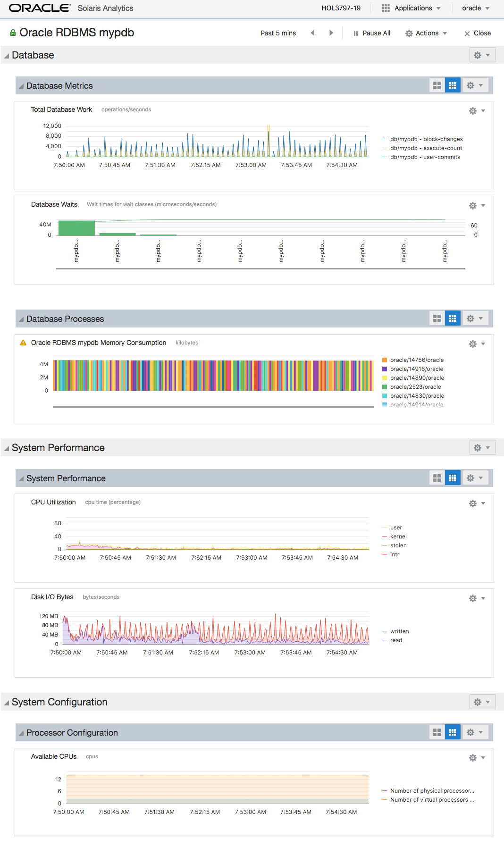Open CPU Utilization chart settings gear
Viewport: 504px width, 847px height.
click(x=473, y=503)
